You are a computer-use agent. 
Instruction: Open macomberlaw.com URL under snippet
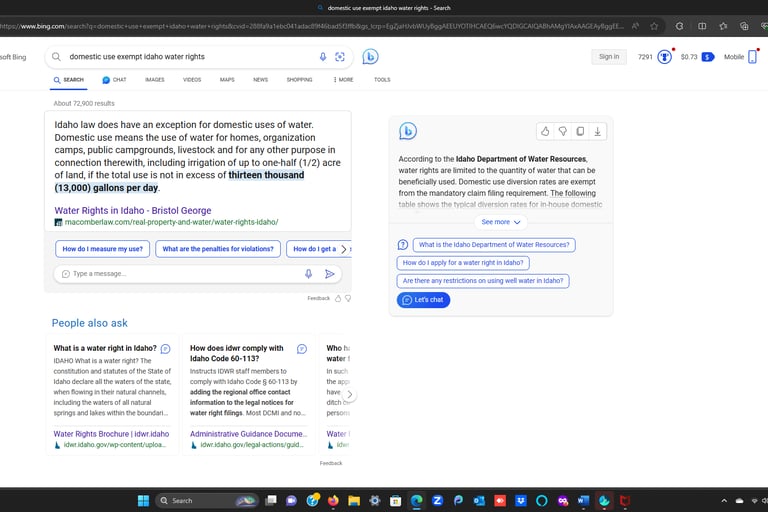point(171,222)
